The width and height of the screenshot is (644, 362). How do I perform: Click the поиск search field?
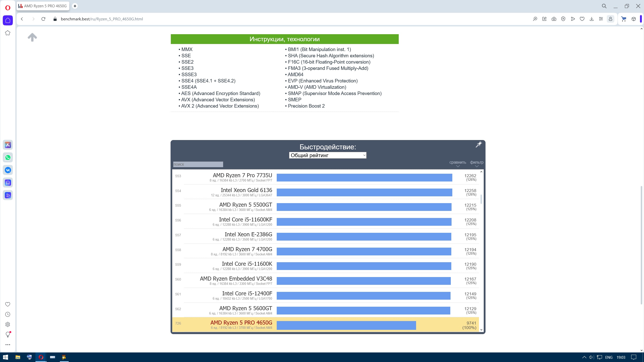click(x=198, y=164)
